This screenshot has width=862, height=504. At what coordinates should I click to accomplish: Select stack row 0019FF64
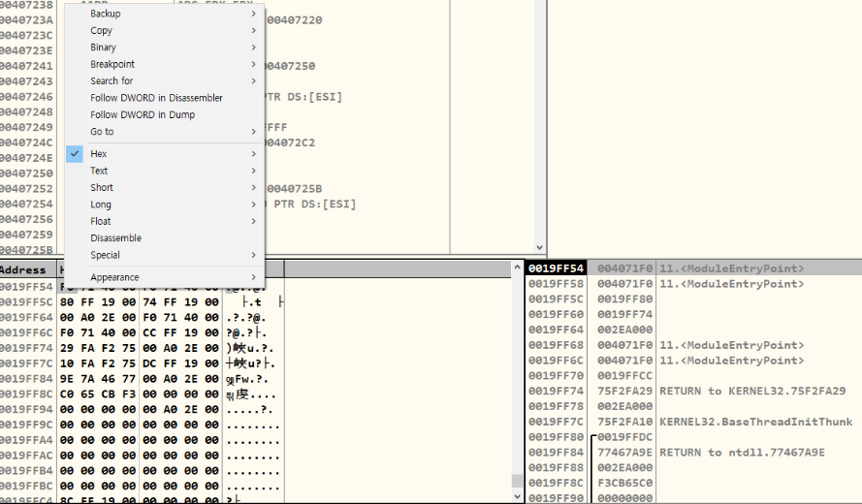[x=692, y=330]
